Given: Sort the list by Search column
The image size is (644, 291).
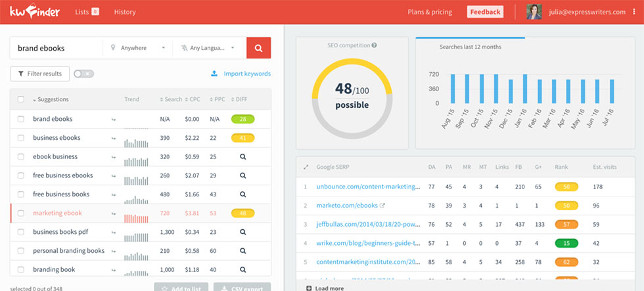Looking at the screenshot, I should 172,99.
